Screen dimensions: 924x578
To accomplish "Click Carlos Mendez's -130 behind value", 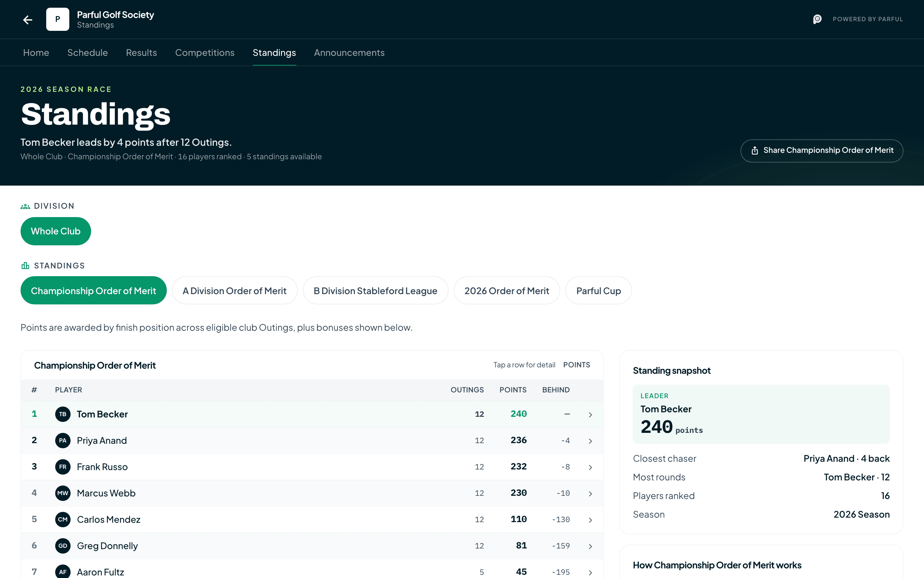I will tap(561, 520).
